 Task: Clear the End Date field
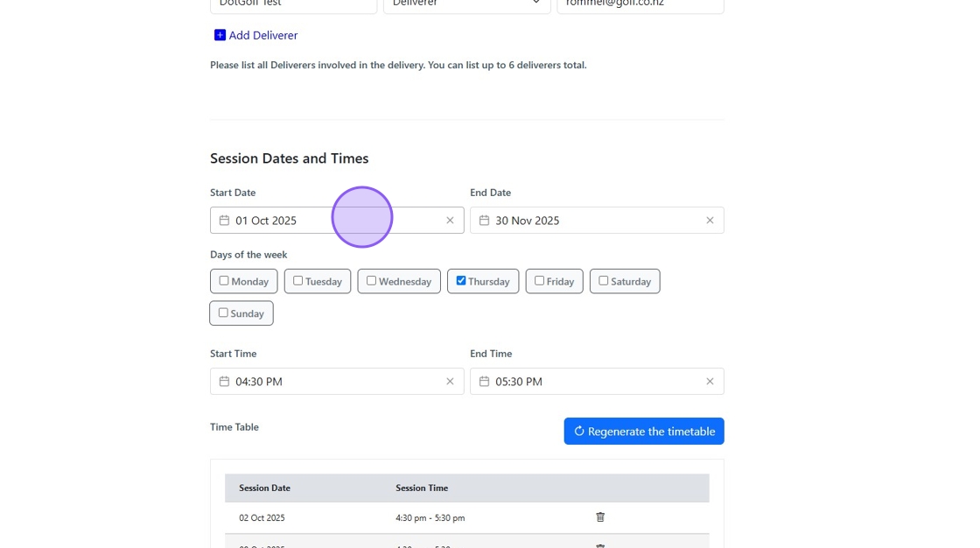pyautogui.click(x=710, y=221)
